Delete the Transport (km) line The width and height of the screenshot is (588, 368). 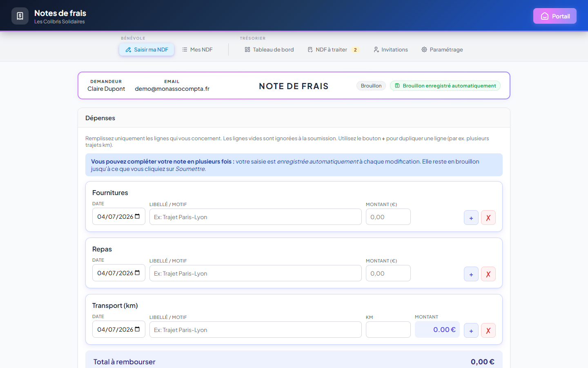(488, 330)
